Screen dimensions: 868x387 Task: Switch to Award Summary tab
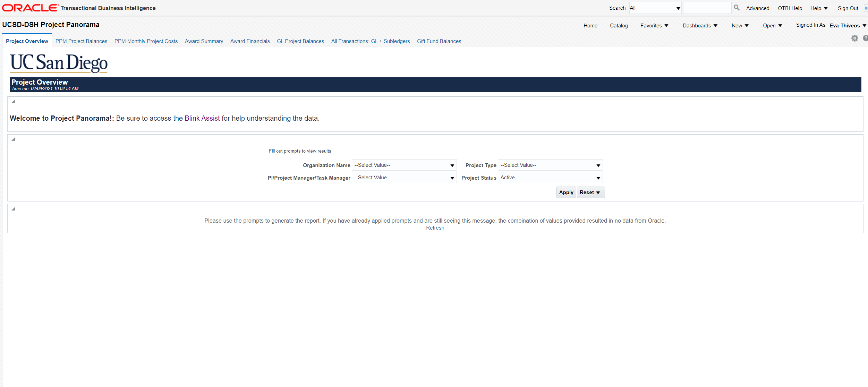[204, 41]
